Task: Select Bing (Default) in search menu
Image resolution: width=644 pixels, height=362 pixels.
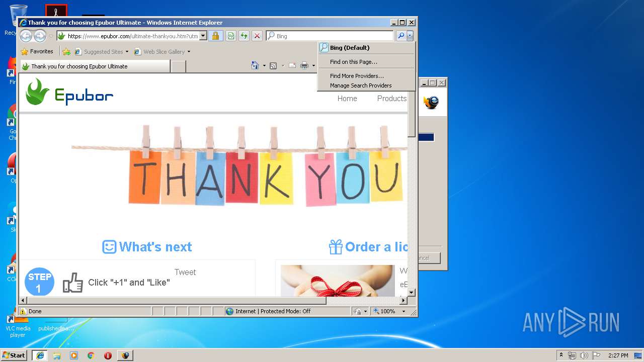Action: (366, 48)
